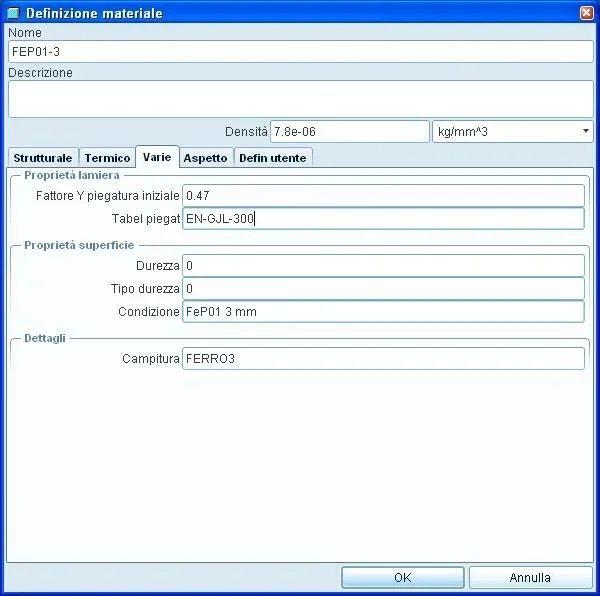Click the Tipo durezza input field
The image size is (600, 596).
coord(383,288)
